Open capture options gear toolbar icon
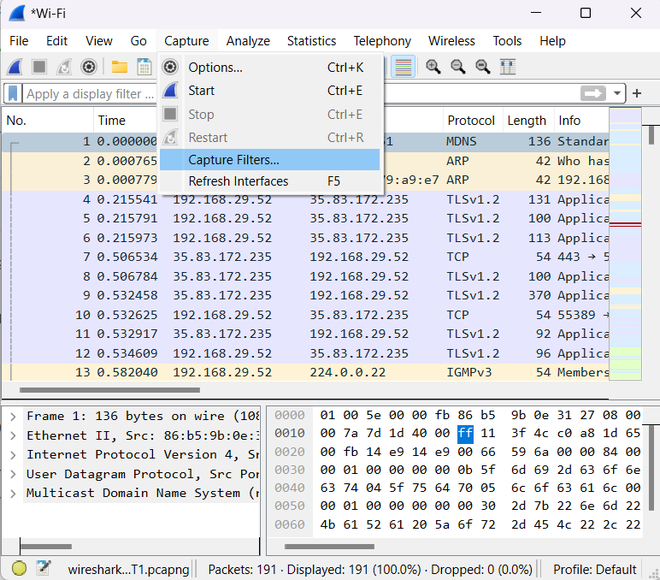Viewport: 660px width, 580px height. [x=89, y=67]
